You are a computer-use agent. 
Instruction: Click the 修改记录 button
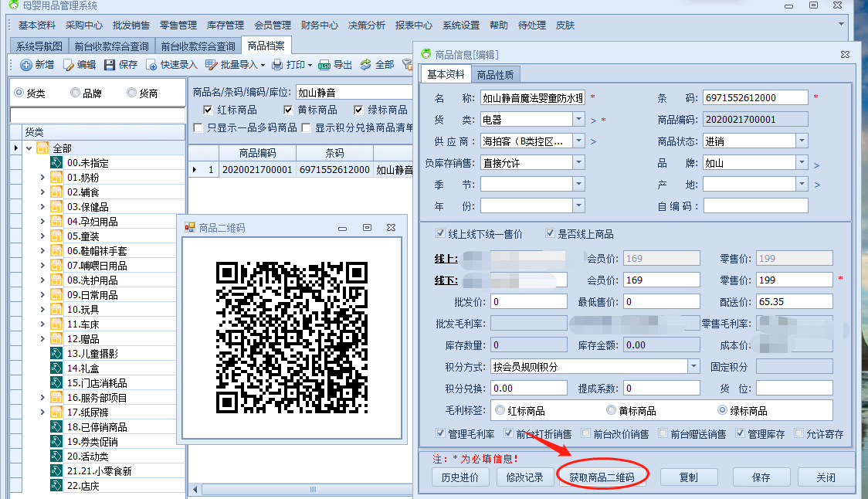(524, 477)
